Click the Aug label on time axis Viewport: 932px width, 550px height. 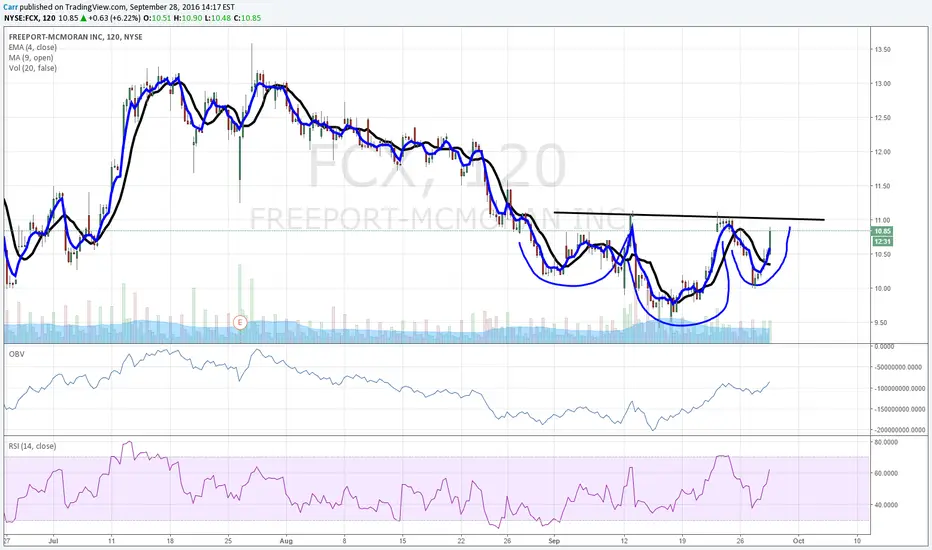point(286,541)
